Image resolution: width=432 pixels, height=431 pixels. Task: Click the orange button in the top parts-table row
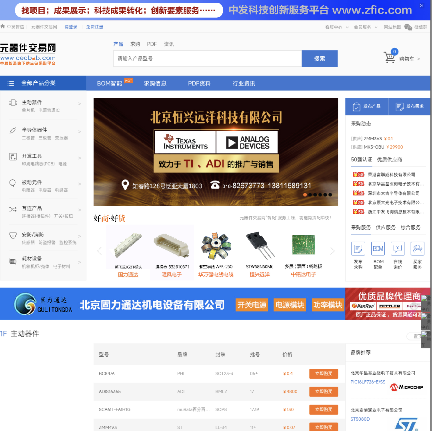pos(323,374)
